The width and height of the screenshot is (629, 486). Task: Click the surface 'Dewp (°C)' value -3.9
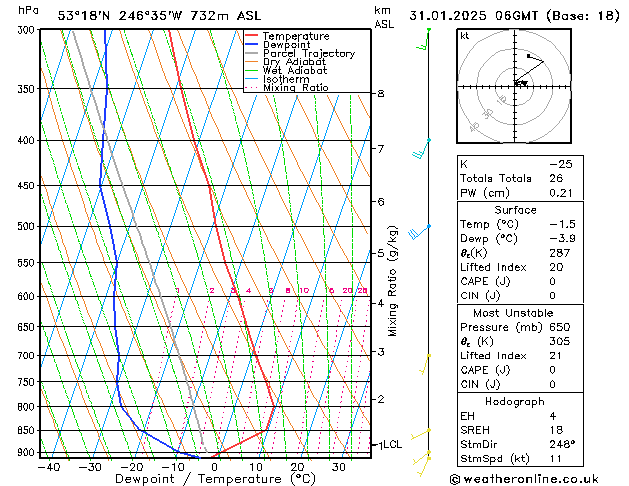[x=562, y=239]
